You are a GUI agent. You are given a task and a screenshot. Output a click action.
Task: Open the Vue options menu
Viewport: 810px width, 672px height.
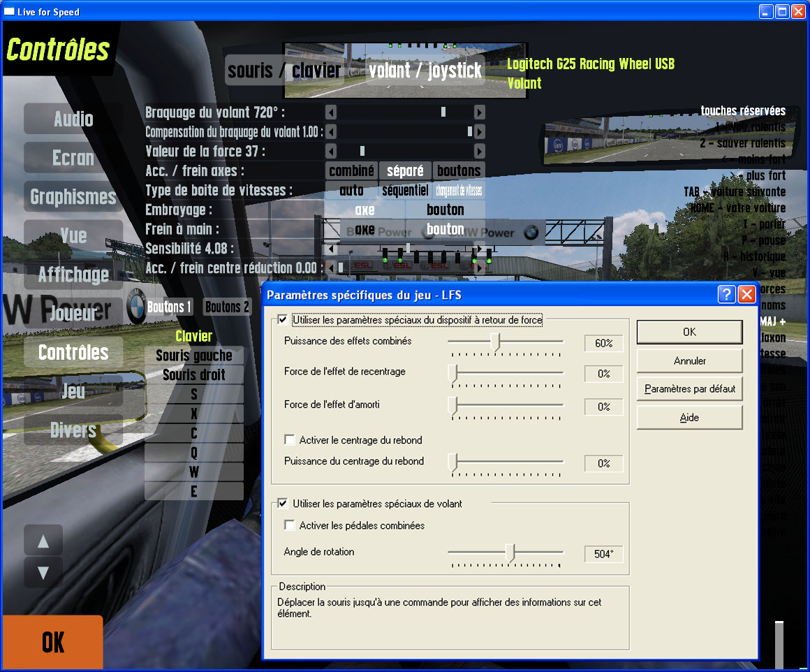(x=73, y=235)
